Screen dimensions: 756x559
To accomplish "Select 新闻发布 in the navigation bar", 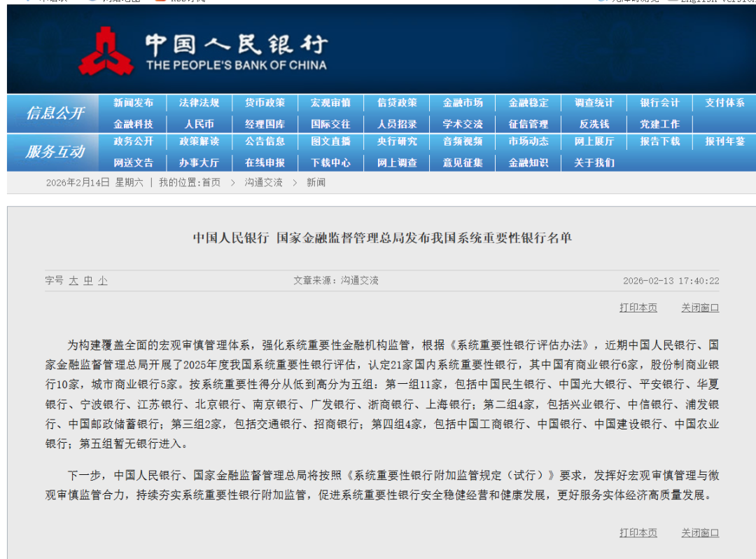I will point(132,102).
